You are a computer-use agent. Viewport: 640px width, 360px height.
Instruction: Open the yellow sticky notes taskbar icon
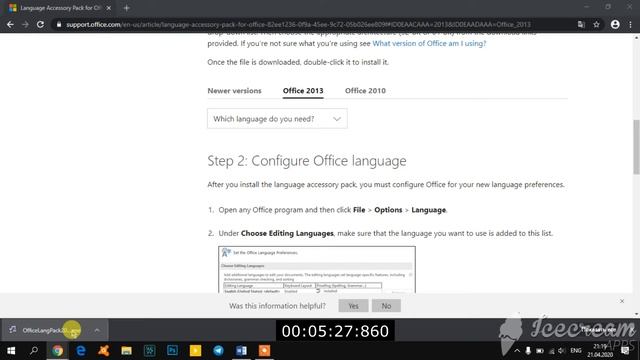[x=195, y=351]
